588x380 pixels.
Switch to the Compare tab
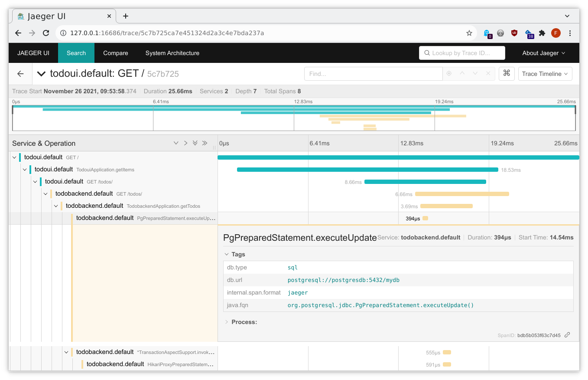115,53
